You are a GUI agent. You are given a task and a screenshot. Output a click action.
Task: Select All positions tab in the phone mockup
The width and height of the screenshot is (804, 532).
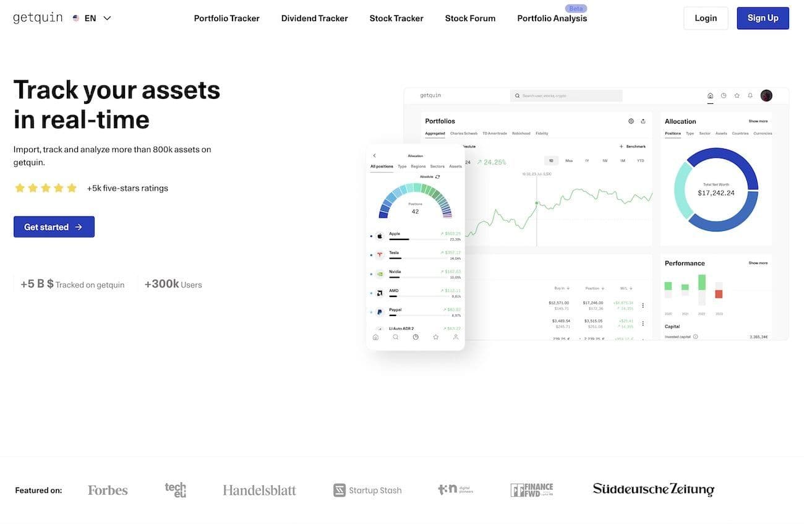coord(382,166)
